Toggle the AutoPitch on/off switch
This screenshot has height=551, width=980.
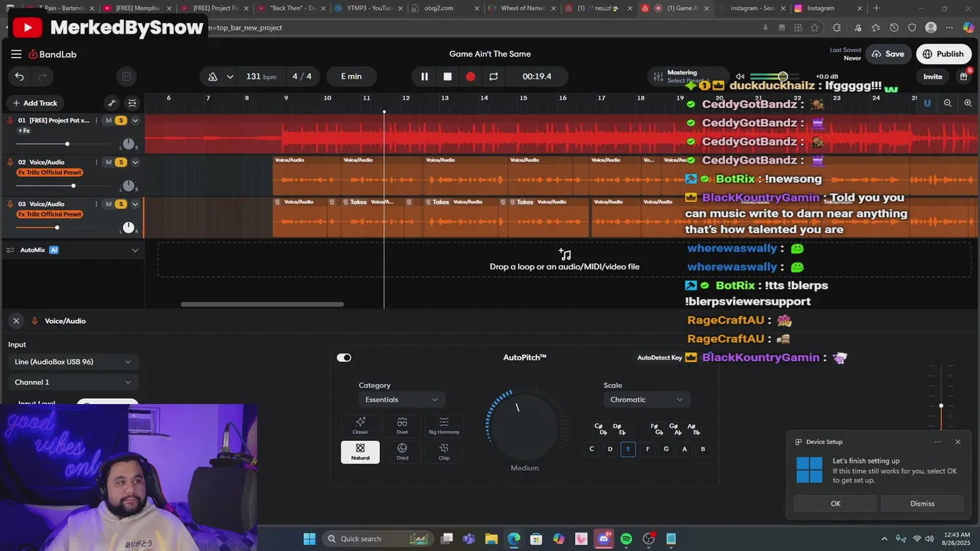(344, 357)
